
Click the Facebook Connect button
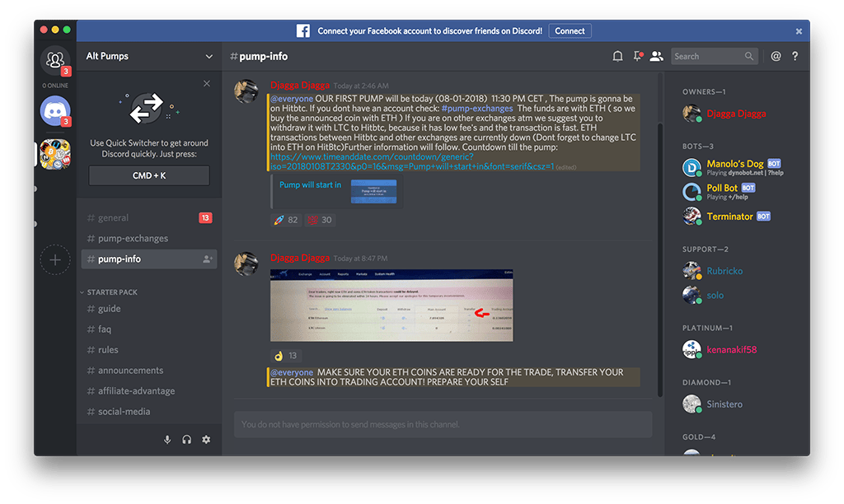[570, 31]
